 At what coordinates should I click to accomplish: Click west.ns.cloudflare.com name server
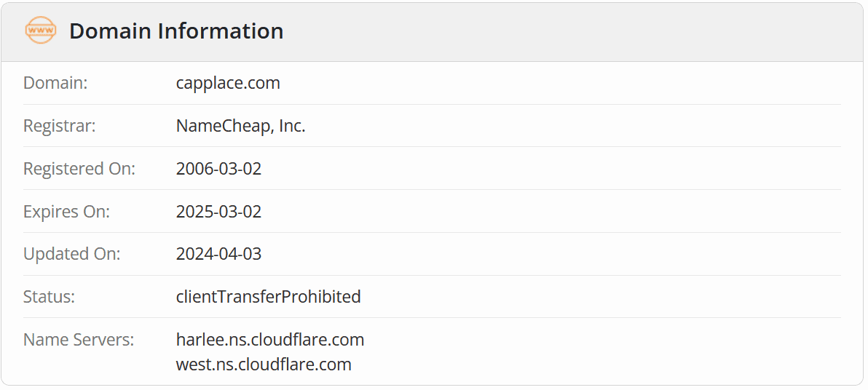point(264,365)
